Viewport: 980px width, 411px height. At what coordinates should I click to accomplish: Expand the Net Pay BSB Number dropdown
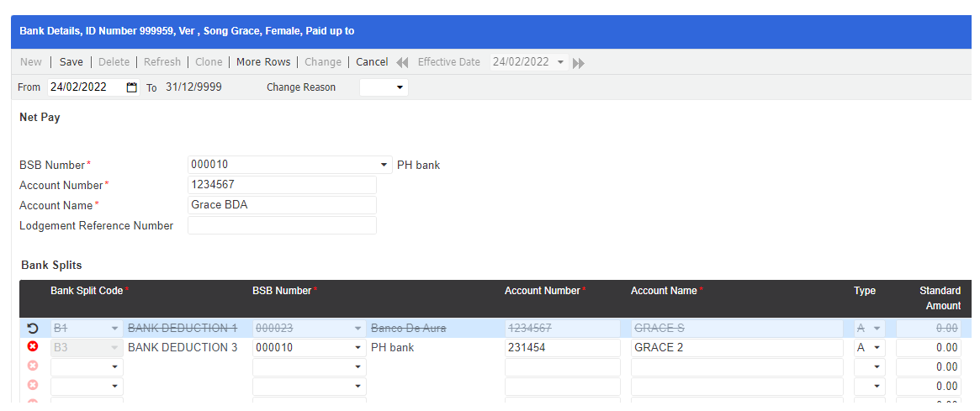click(x=384, y=165)
